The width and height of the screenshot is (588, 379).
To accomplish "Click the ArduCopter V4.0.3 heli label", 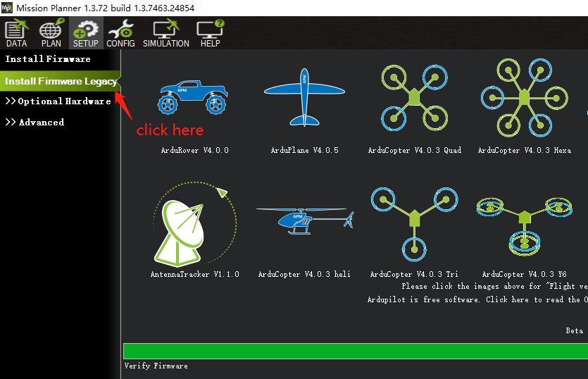I will [304, 274].
